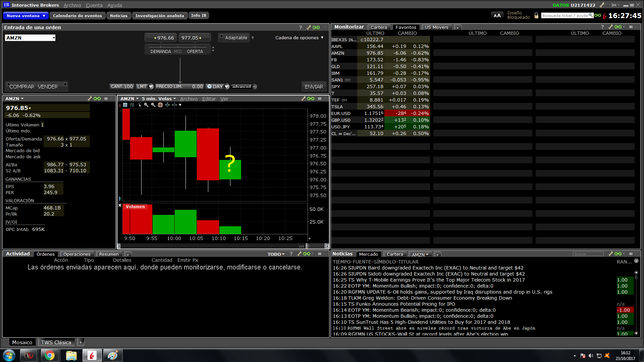Click the expand time axis arrows icon
The height and width of the screenshot is (362, 644).
click(x=167, y=105)
